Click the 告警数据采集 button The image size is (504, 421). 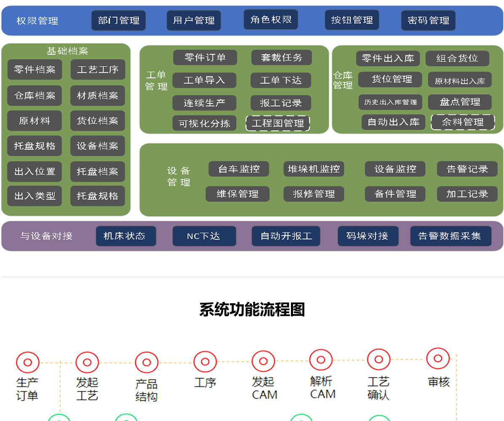450,236
